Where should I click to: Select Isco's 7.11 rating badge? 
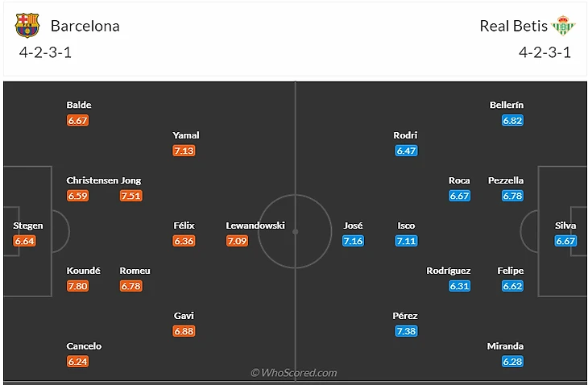click(406, 241)
